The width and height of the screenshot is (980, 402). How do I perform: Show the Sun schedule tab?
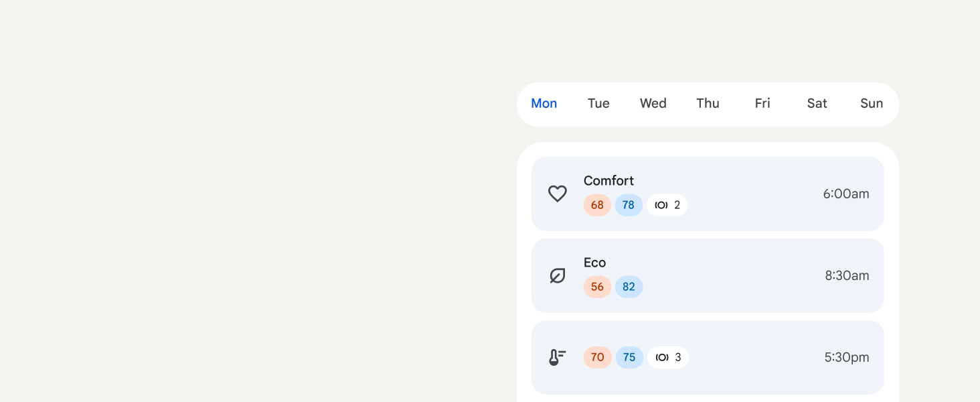(872, 103)
